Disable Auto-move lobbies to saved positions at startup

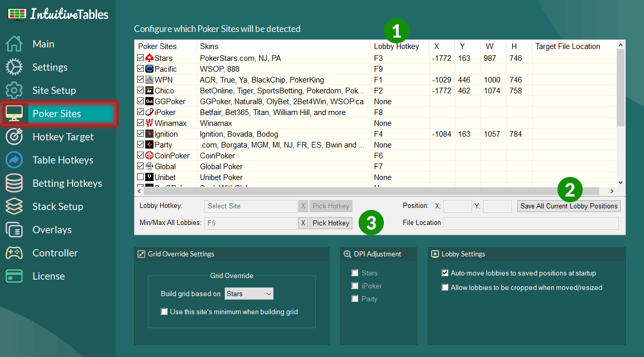445,273
